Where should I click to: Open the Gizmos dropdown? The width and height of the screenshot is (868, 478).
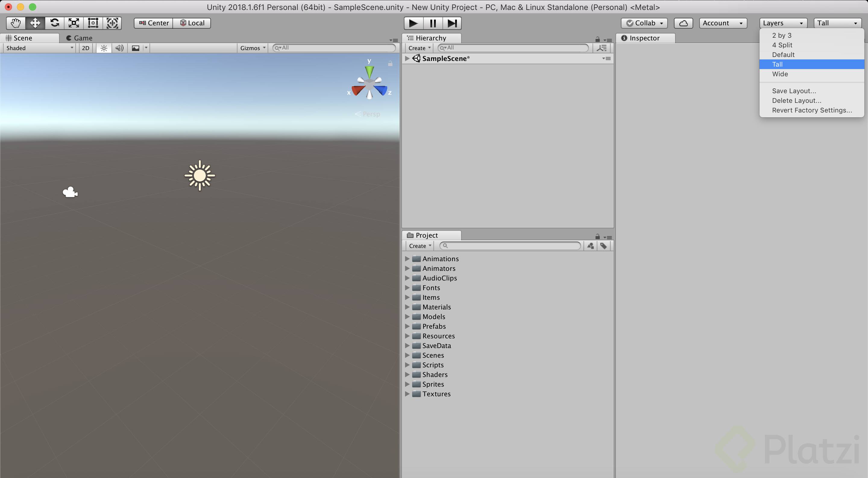tap(253, 48)
